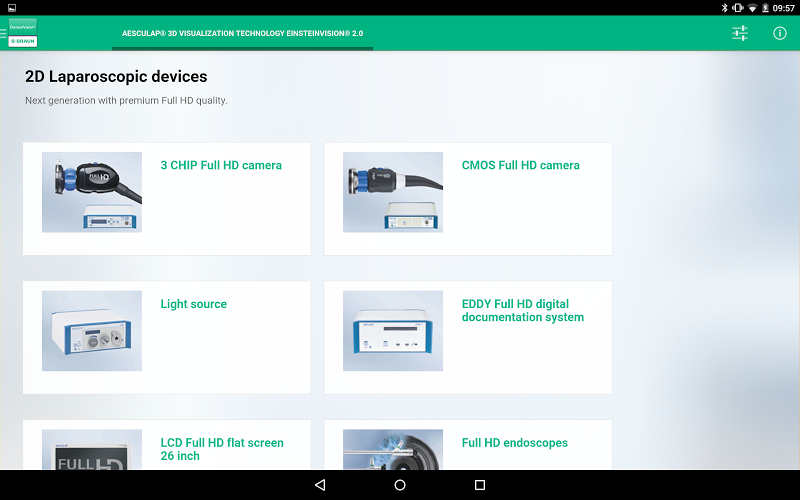The height and width of the screenshot is (500, 800).
Task: Tap the CMOS camera thumbnail image
Action: tap(393, 192)
